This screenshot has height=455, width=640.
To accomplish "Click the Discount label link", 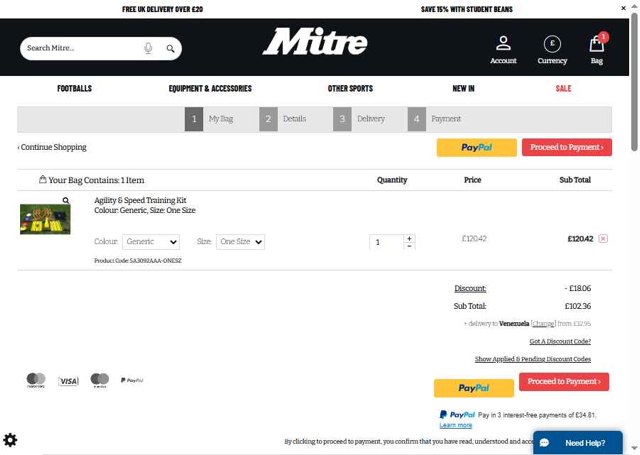I will coord(470,289).
